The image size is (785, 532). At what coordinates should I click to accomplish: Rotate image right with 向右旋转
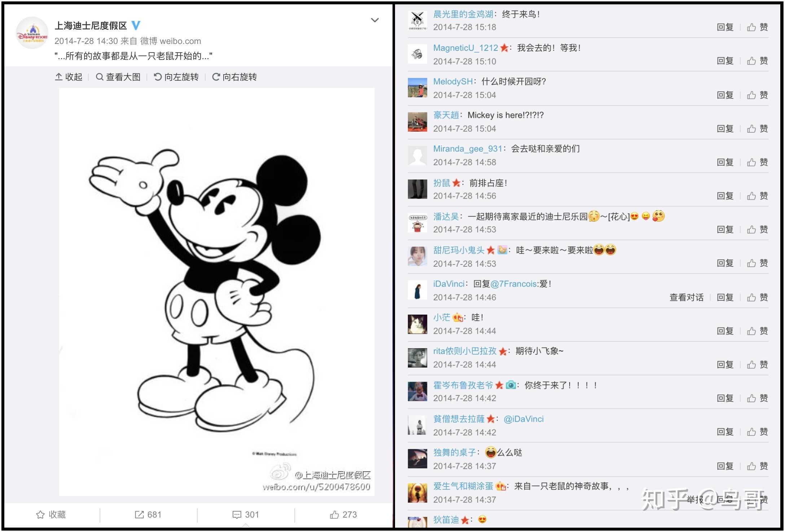point(234,77)
